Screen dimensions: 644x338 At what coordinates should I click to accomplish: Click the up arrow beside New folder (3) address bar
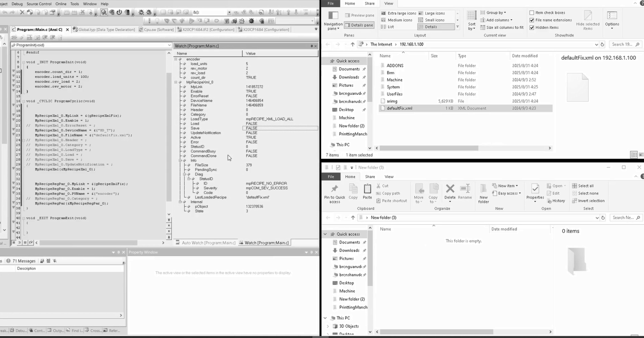[352, 218]
